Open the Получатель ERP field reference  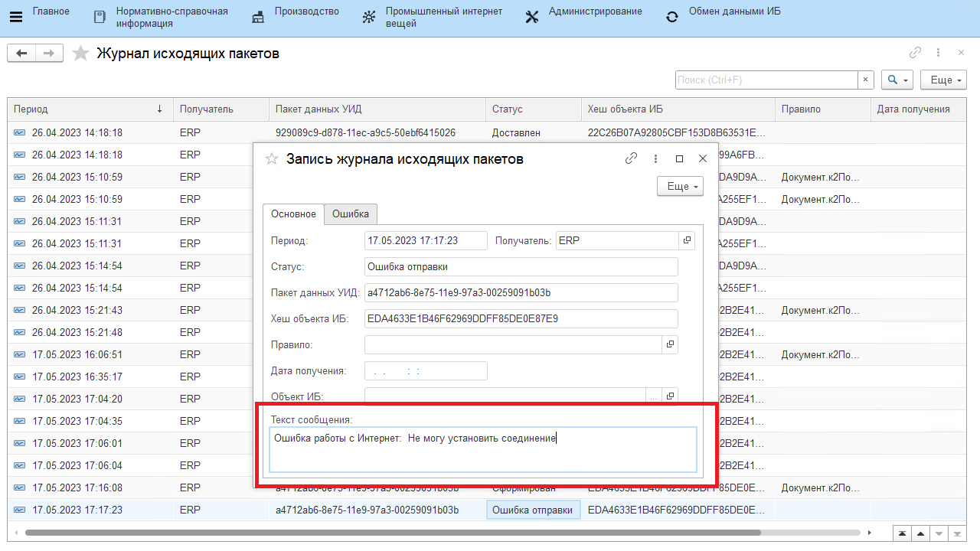(x=687, y=240)
